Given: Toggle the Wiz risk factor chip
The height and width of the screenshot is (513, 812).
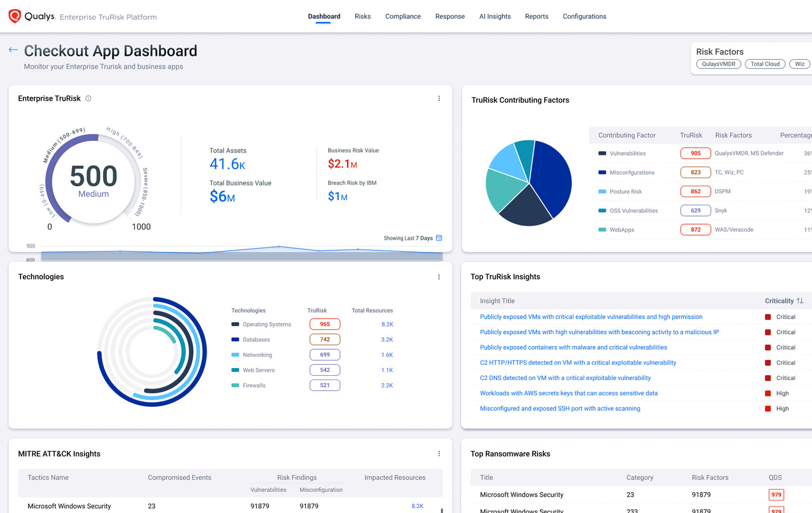Looking at the screenshot, I should 800,64.
